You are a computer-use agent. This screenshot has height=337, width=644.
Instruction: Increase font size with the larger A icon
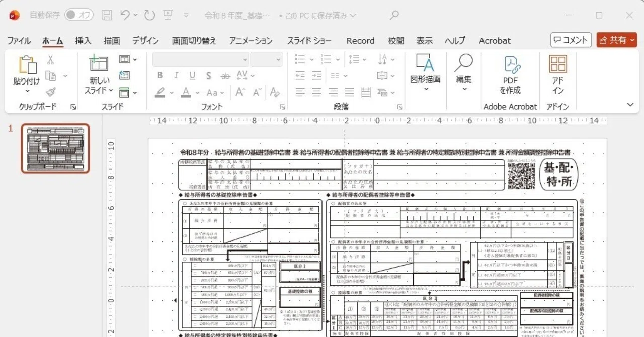(240, 92)
